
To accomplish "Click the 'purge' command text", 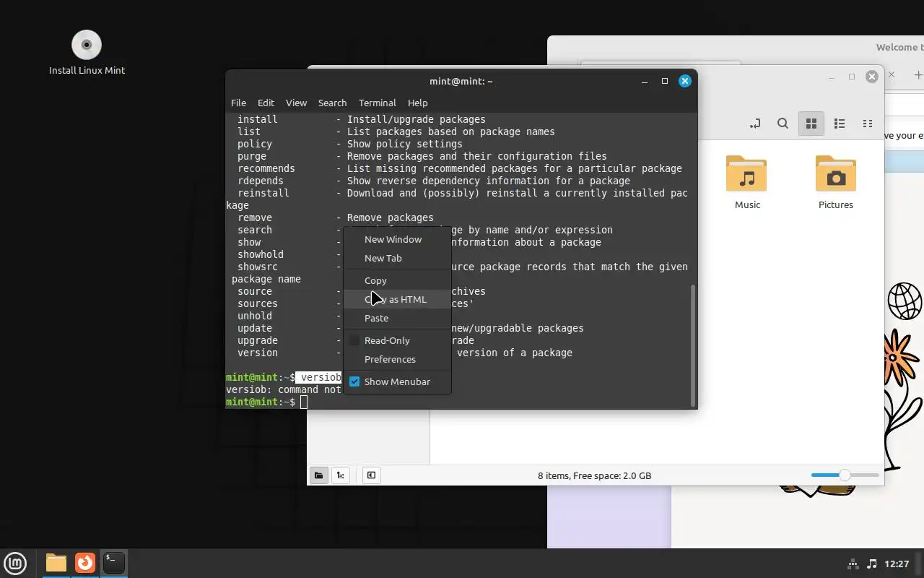I will pyautogui.click(x=252, y=156).
